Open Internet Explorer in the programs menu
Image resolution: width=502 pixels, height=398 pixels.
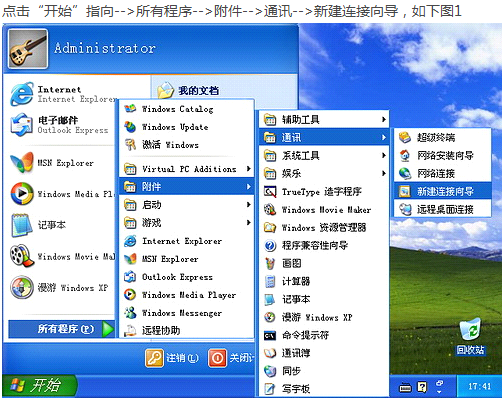[187, 241]
